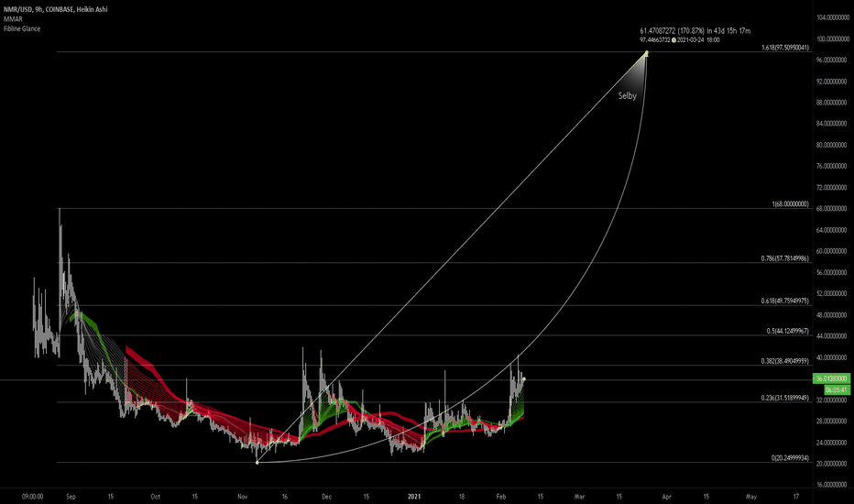
Task: Click 52.00000000 on the price axis
Action: 832,293
